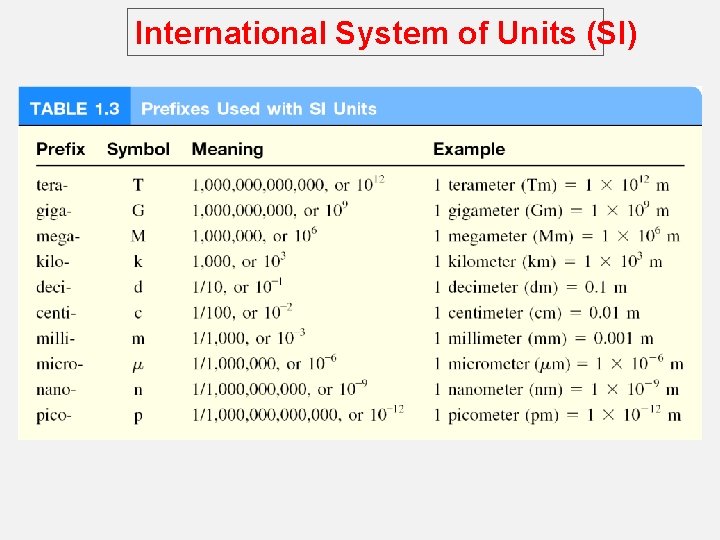Screen dimensions: 720x540
Task: Click the slide title 'International System of Units (SI)'
Action: (386, 34)
